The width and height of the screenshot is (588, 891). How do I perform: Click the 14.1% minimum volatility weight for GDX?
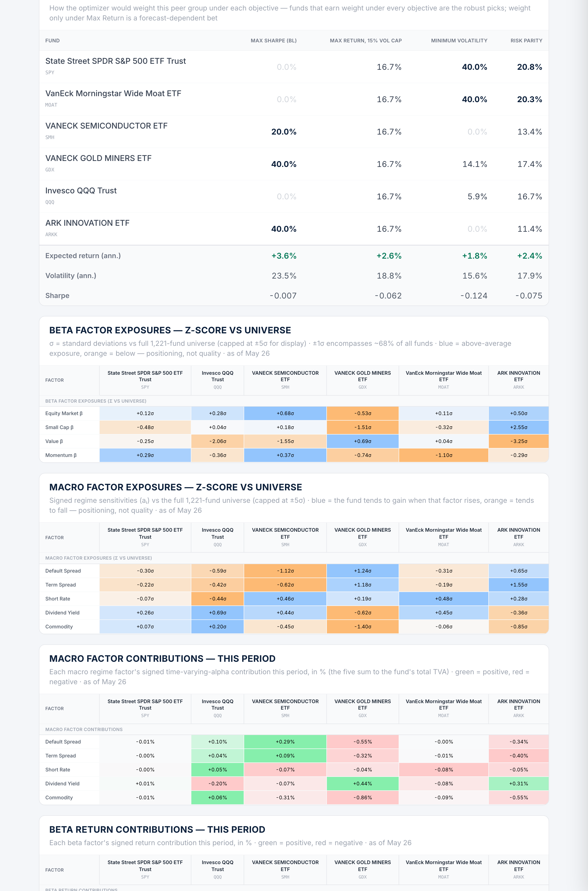(x=475, y=164)
